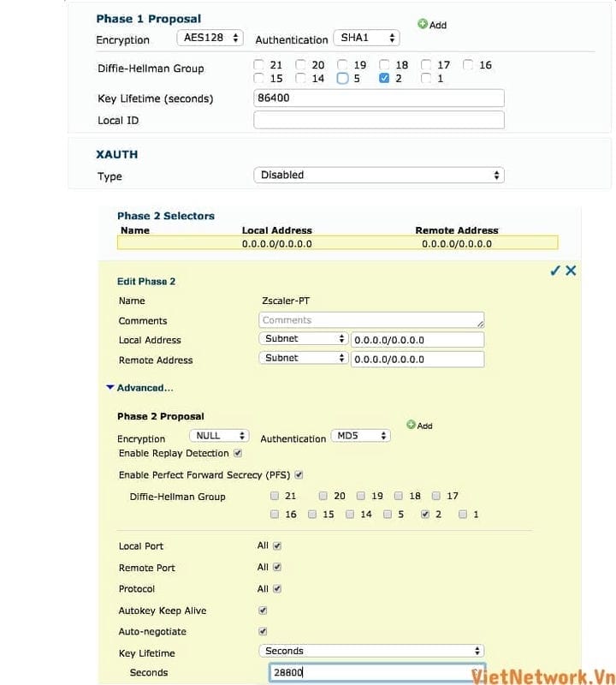
Task: Uncheck the Auto-negotiate option
Action: tap(263, 631)
